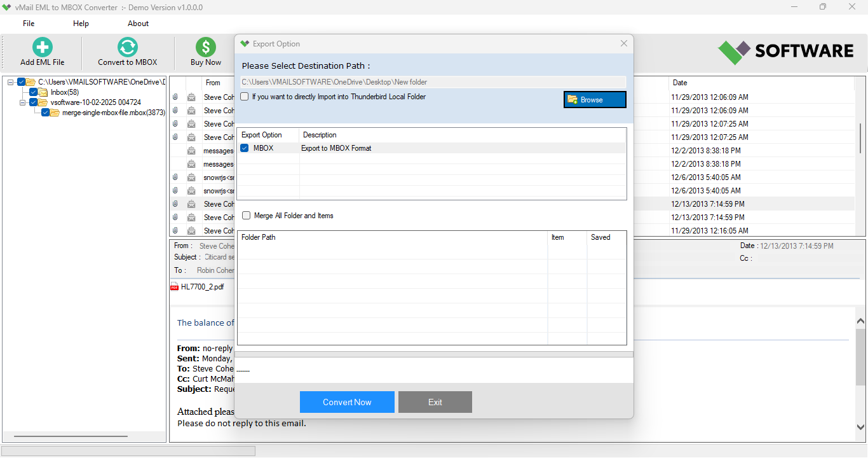Check Merge All Folder and Items
Screen dimensions: 868x458
coord(246,216)
